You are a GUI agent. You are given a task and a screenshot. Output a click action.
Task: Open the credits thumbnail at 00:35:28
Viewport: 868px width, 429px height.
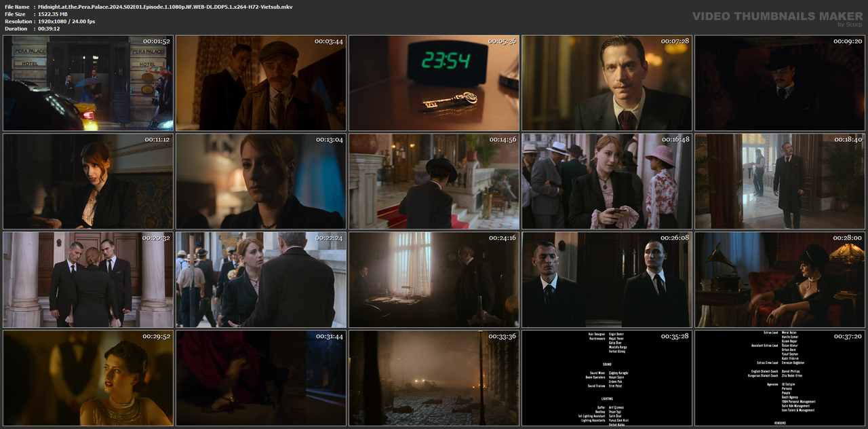click(x=607, y=378)
